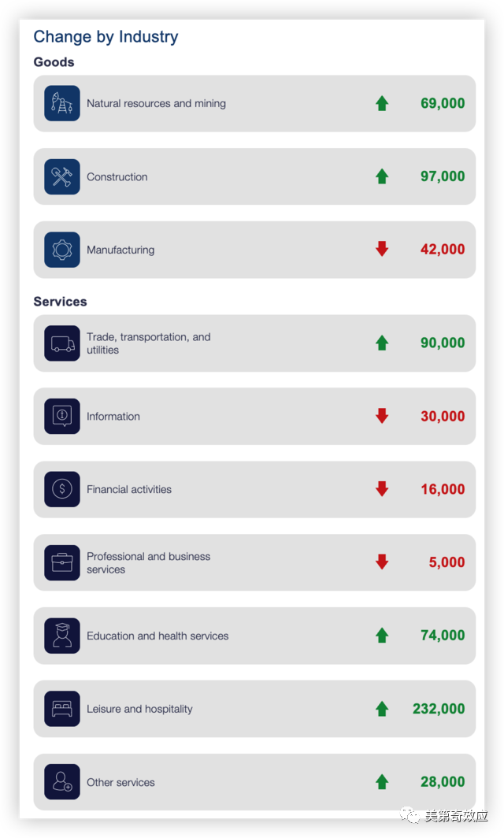Screen dimensions: 504x838
Task: Click the Leisure and hospitality bed icon
Action: 62,709
